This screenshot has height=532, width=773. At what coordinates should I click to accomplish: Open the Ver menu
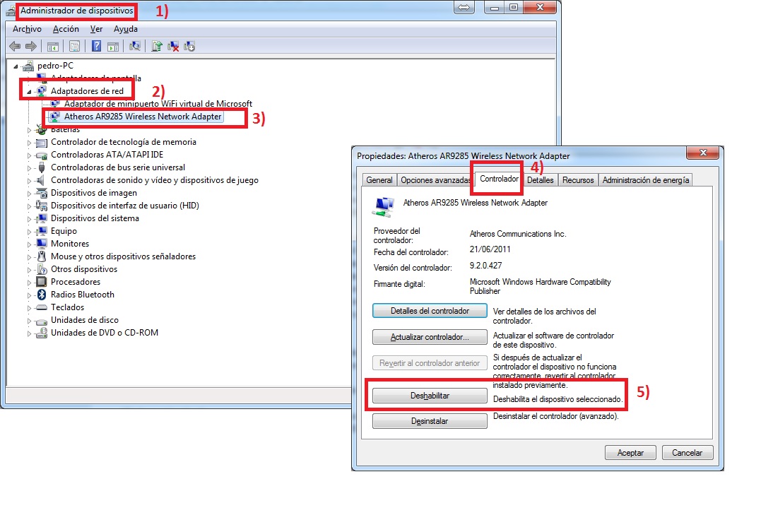[96, 29]
